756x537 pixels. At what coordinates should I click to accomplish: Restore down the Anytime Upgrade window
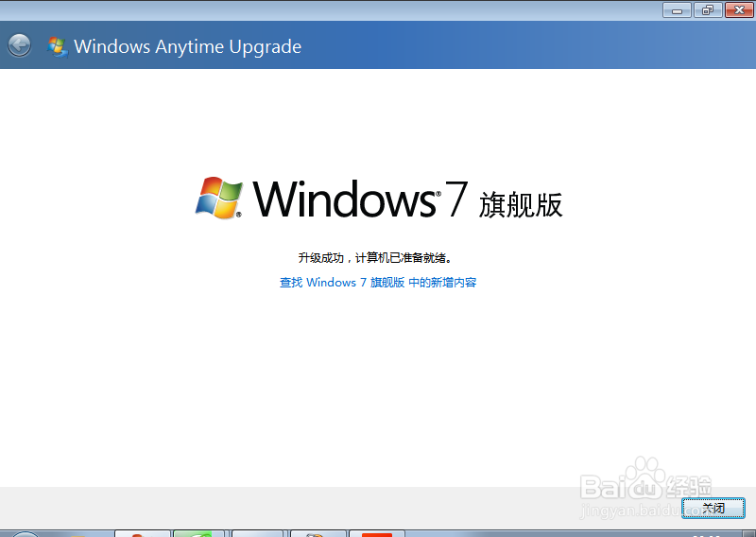tap(707, 9)
